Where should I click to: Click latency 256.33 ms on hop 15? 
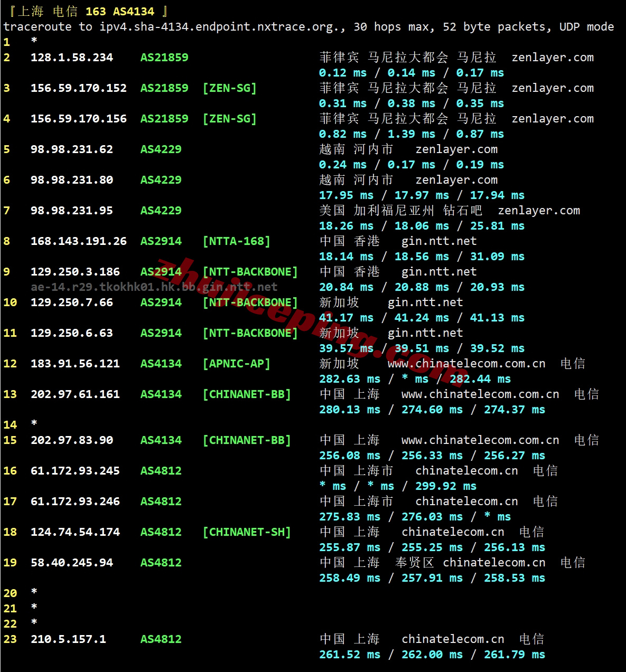point(432,456)
